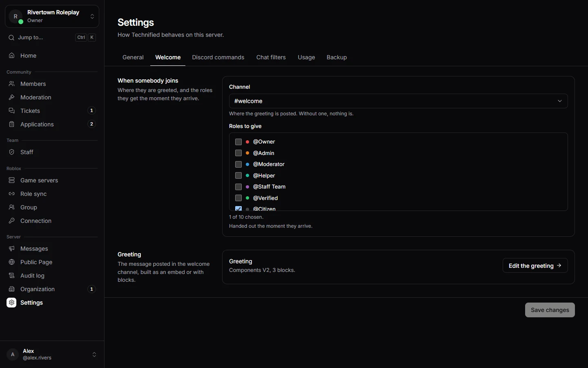
Task: Click the Connection key icon
Action: [12, 221]
